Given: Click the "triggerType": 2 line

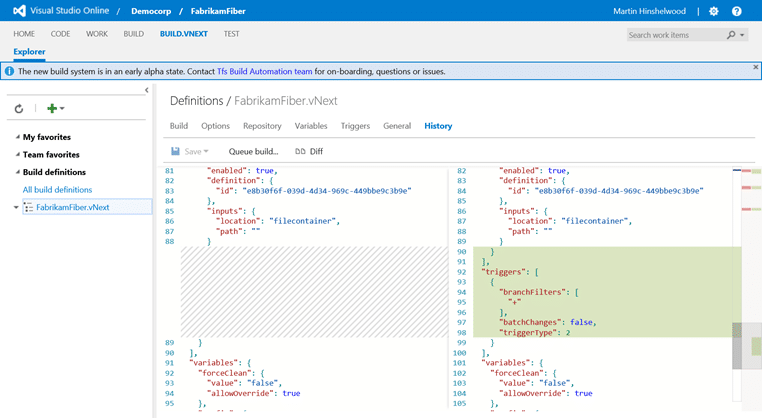Looking at the screenshot, I should point(535,332).
